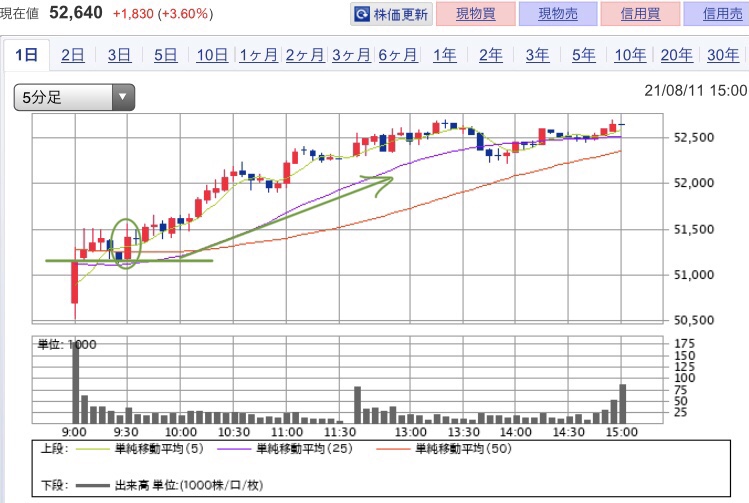The width and height of the screenshot is (749, 503).
Task: Click the current price 52,640 text
Action: pyautogui.click(x=76, y=13)
